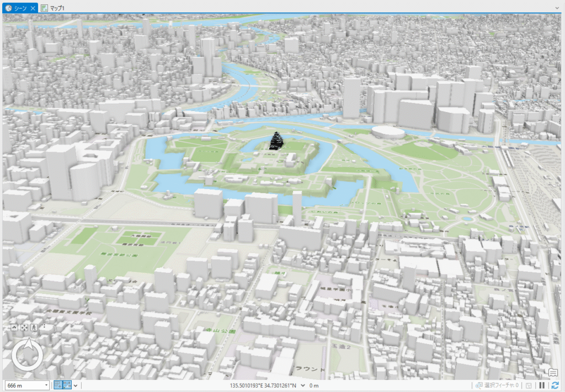565x392 pixels.
Task: Open the scale dropdown showing 666 m
Action: (x=46, y=385)
